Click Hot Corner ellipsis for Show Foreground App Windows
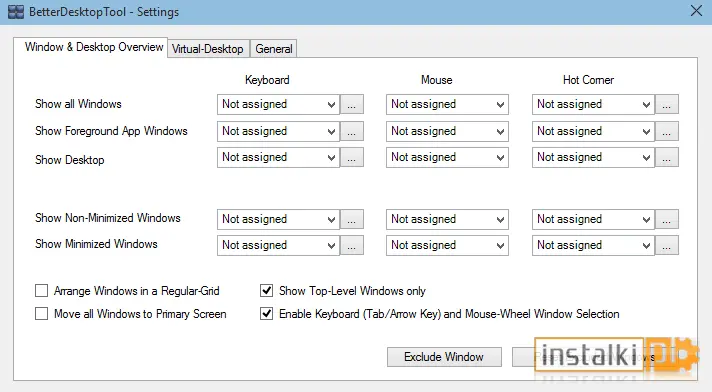712x392 pixels. (x=667, y=131)
